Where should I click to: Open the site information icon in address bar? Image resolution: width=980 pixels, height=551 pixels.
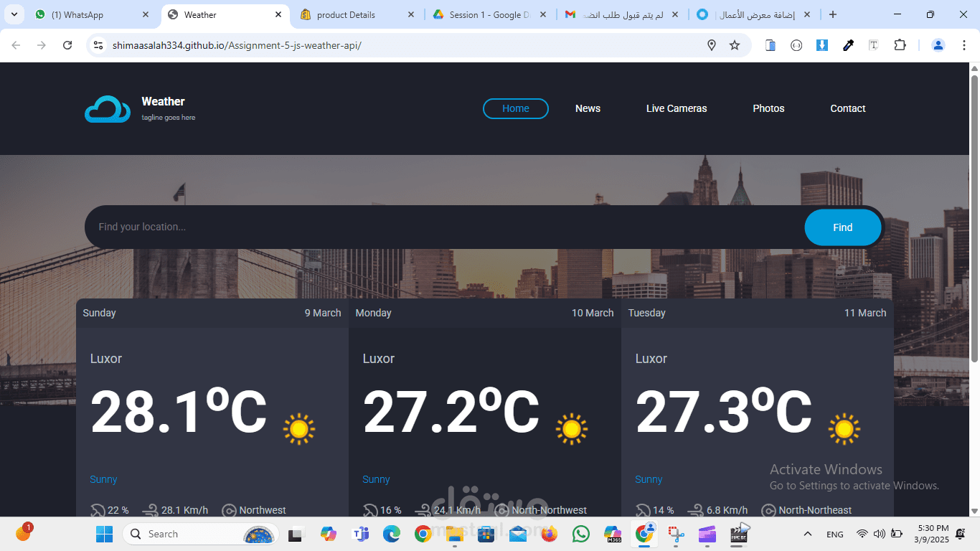tap(99, 45)
